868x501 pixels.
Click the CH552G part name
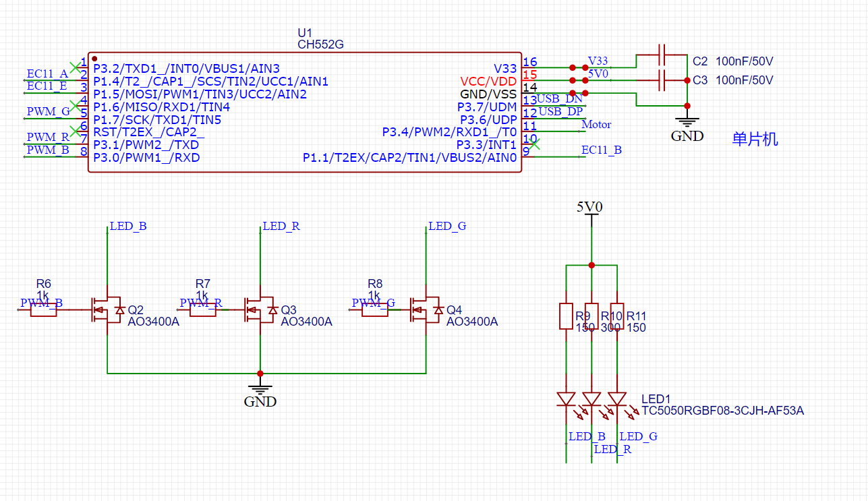[320, 45]
